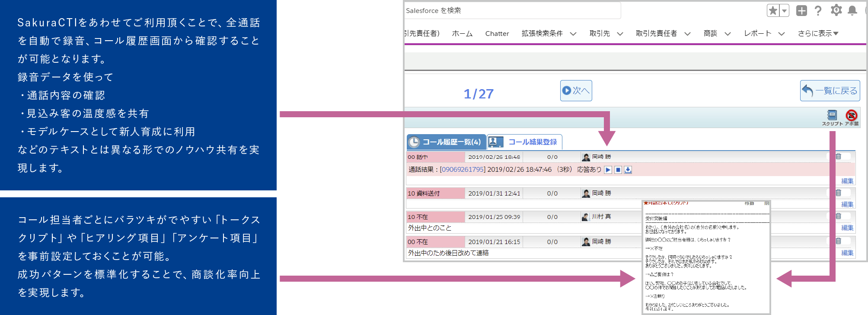Select the note 外出中のため後日改めて連絡
The image size is (868, 315).
tap(448, 253)
